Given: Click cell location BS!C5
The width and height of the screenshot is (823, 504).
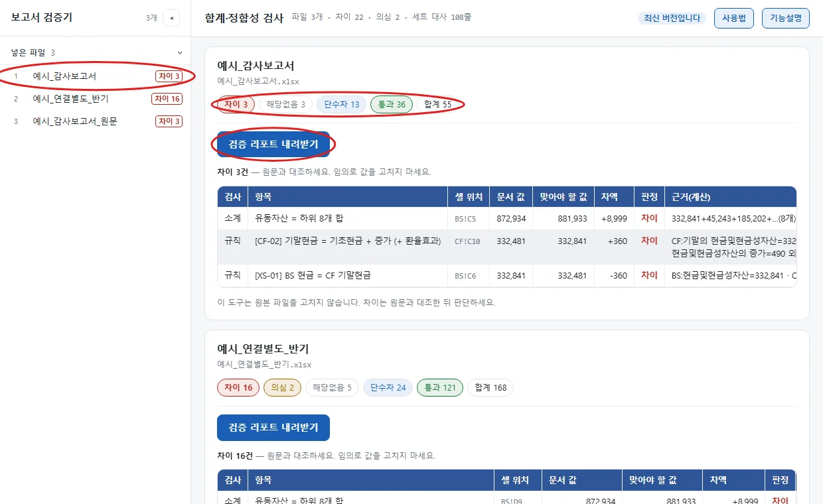Looking at the screenshot, I should tap(465, 219).
